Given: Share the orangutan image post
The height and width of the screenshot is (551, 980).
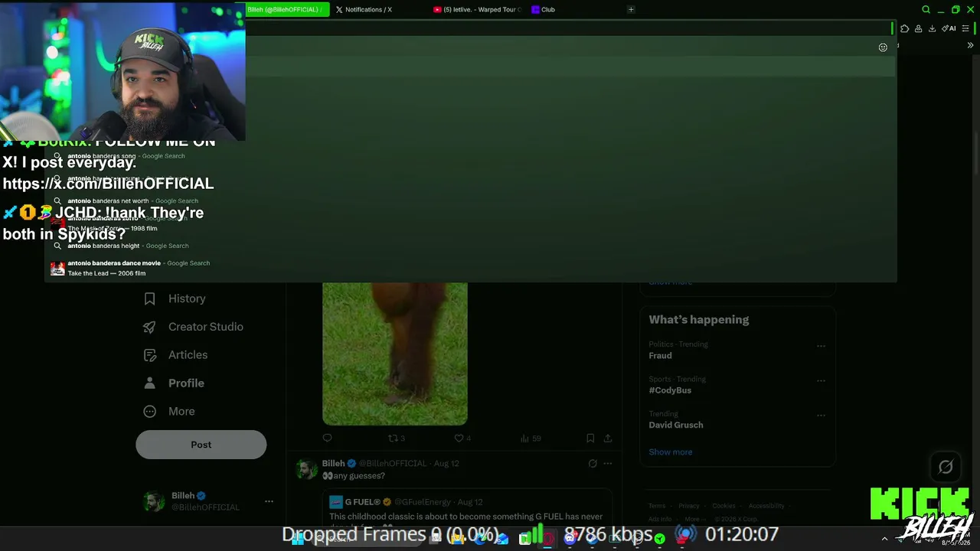Looking at the screenshot, I should 608,438.
